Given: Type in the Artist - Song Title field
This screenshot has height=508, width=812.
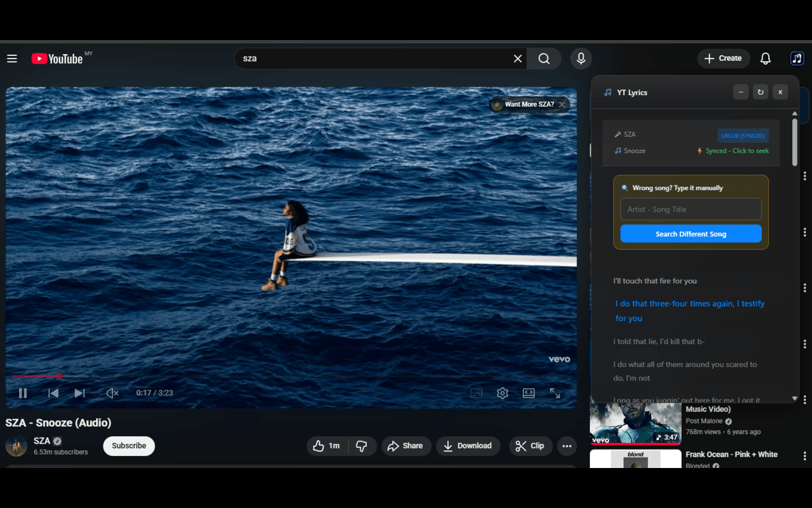Looking at the screenshot, I should tap(691, 209).
